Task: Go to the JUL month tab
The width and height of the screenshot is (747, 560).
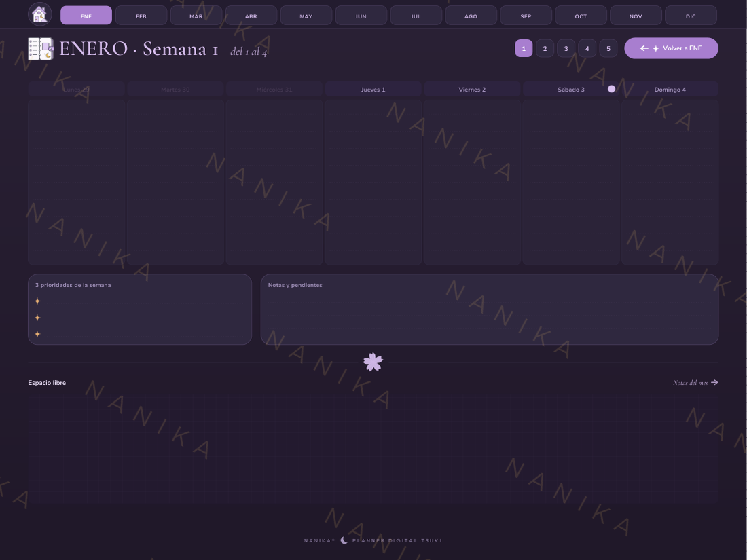Action: 416,16
